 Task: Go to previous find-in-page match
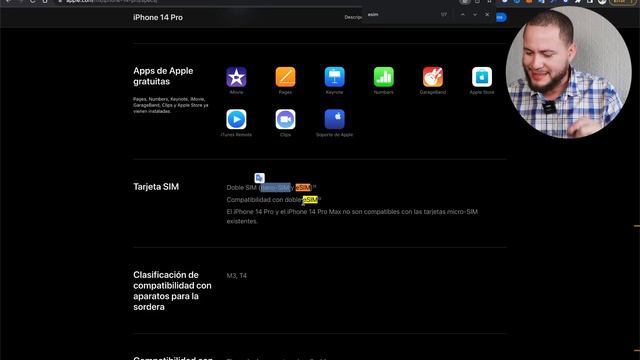pos(462,15)
